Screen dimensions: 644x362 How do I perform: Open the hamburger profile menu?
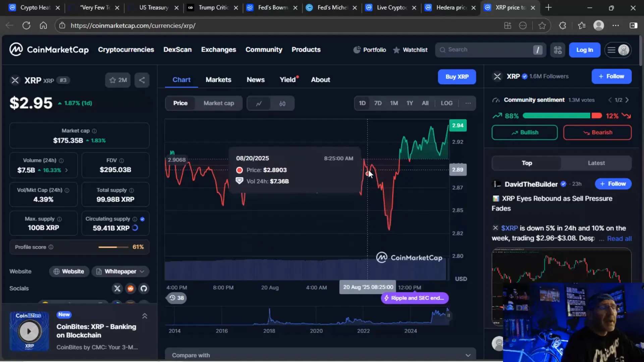(618, 50)
